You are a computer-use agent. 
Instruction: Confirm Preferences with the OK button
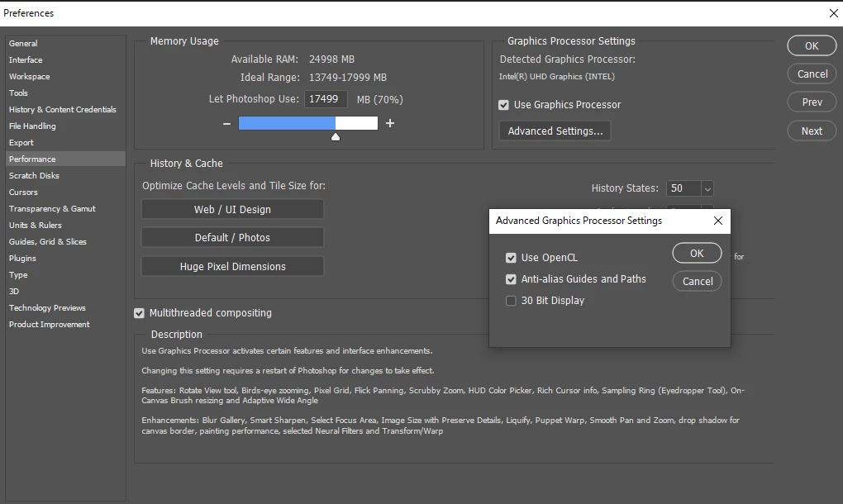[x=812, y=46]
